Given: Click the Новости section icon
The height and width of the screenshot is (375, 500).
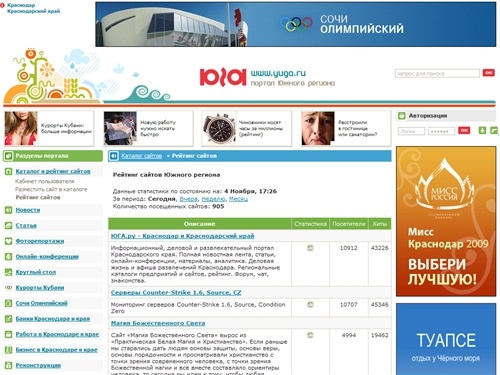Looking at the screenshot, I should (8, 210).
